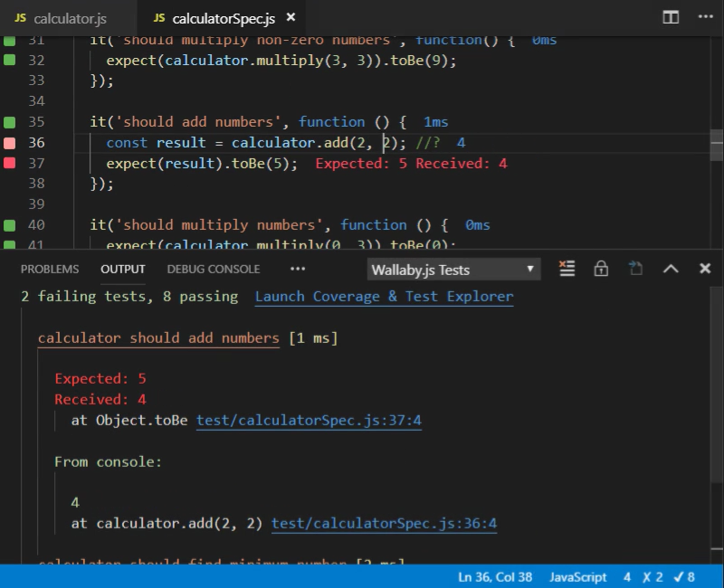The width and height of the screenshot is (724, 588).
Task: Click the '2 failing tests, 8 passing' summary text
Action: click(129, 297)
